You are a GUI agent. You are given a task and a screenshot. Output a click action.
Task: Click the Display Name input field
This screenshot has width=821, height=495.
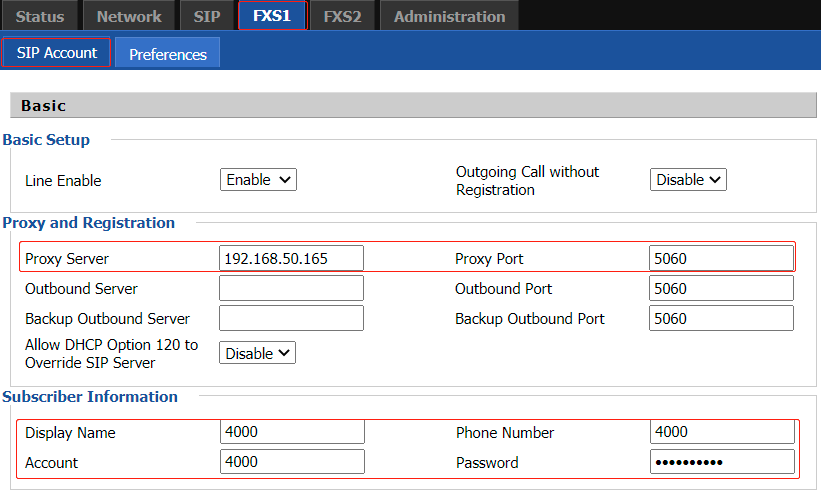point(292,432)
